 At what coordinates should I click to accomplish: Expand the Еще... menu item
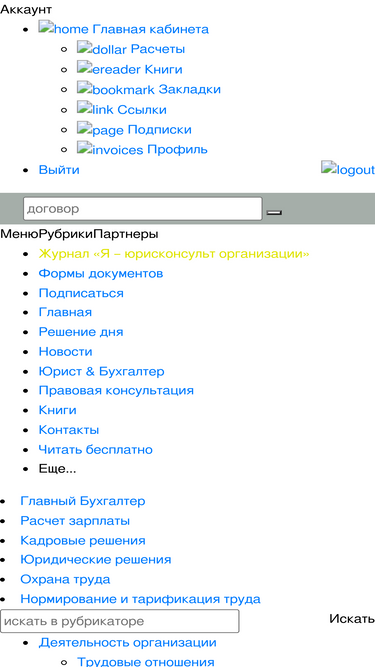point(57,469)
